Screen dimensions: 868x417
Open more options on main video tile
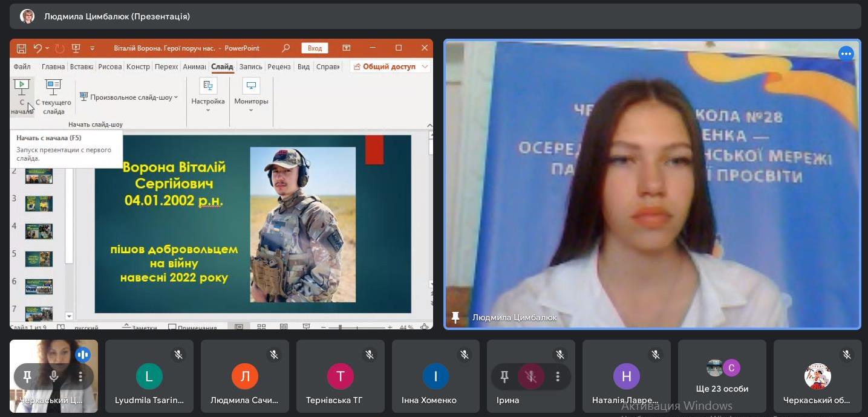coord(846,54)
